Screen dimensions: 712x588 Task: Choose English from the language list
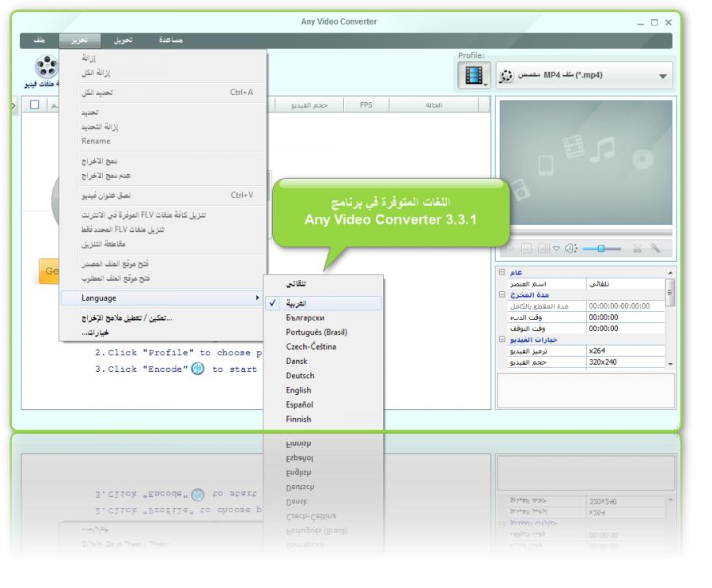point(299,390)
